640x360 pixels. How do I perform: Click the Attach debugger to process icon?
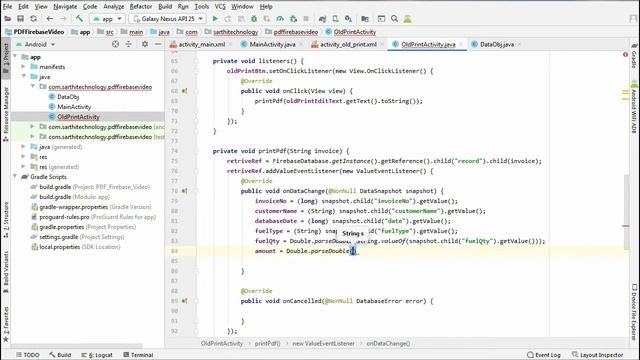(293, 19)
